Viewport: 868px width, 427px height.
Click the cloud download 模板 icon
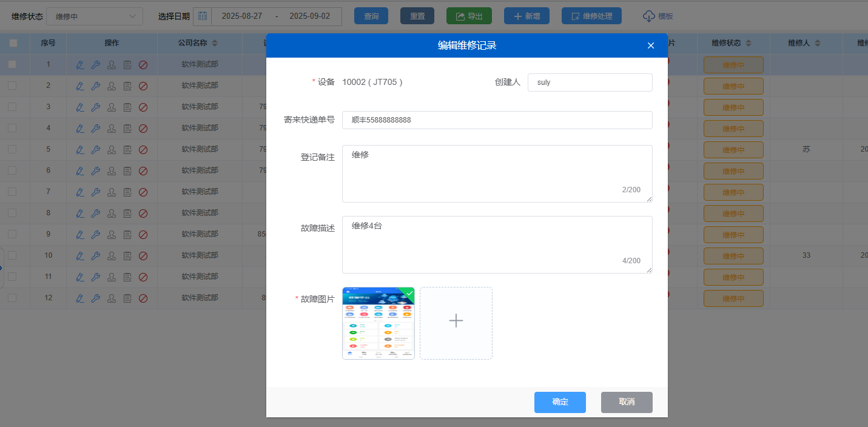point(649,16)
